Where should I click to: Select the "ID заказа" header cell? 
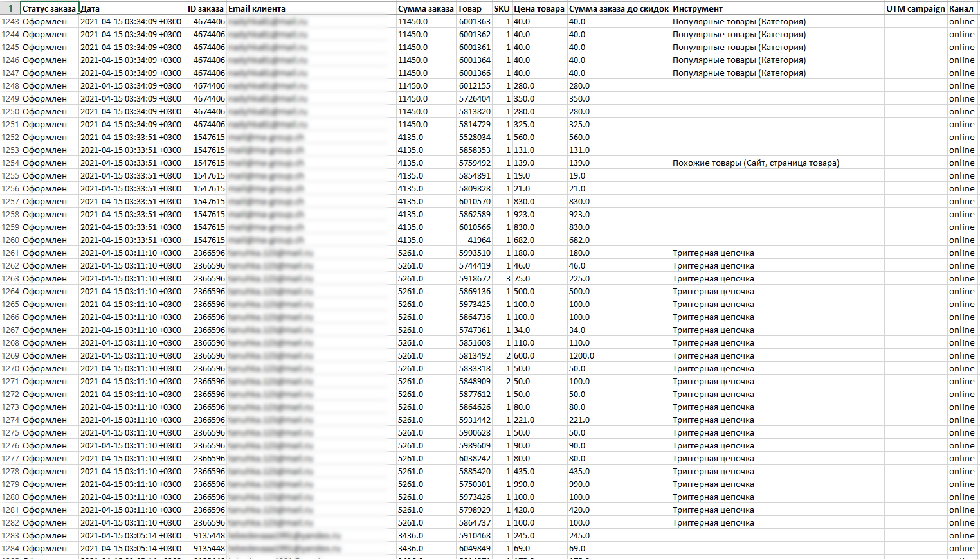click(x=206, y=8)
